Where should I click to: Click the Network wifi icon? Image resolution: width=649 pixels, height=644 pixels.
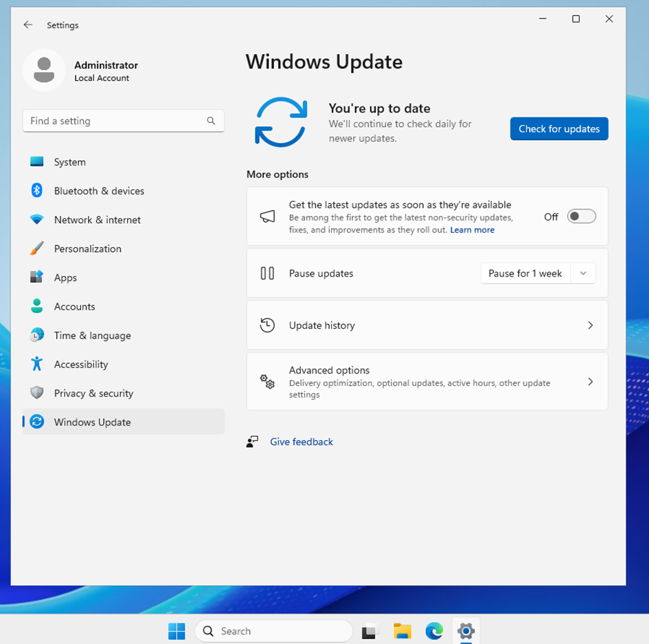(37, 219)
